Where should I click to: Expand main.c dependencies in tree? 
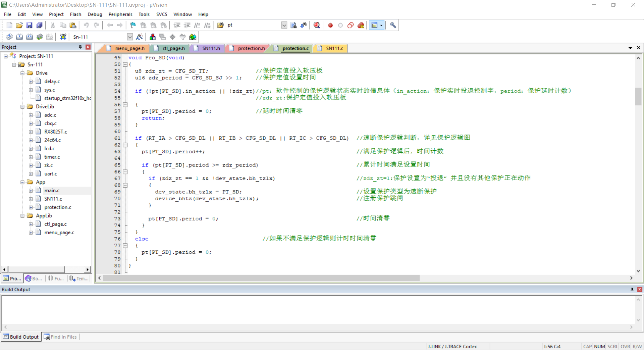pos(31,191)
